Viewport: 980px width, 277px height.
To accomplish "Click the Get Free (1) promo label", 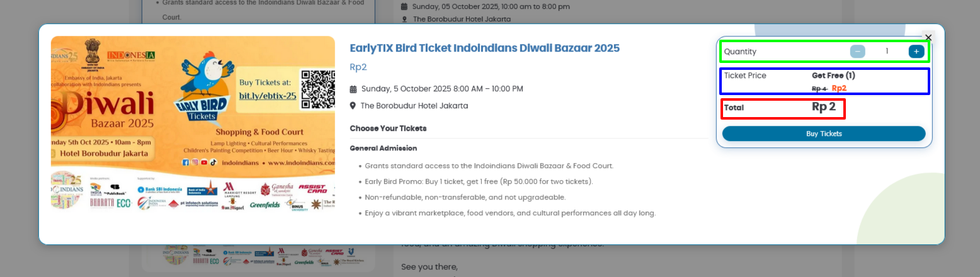I will (x=833, y=76).
